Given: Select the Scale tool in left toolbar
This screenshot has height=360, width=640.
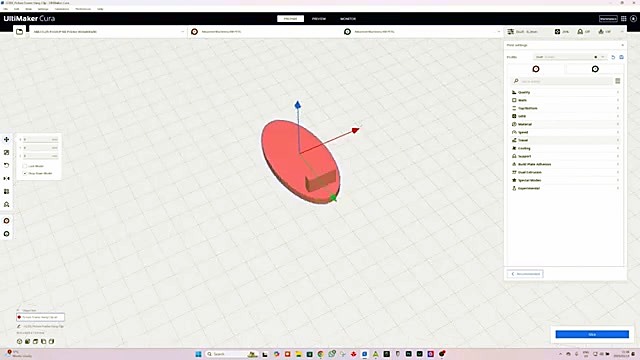Looking at the screenshot, I should coord(7,153).
